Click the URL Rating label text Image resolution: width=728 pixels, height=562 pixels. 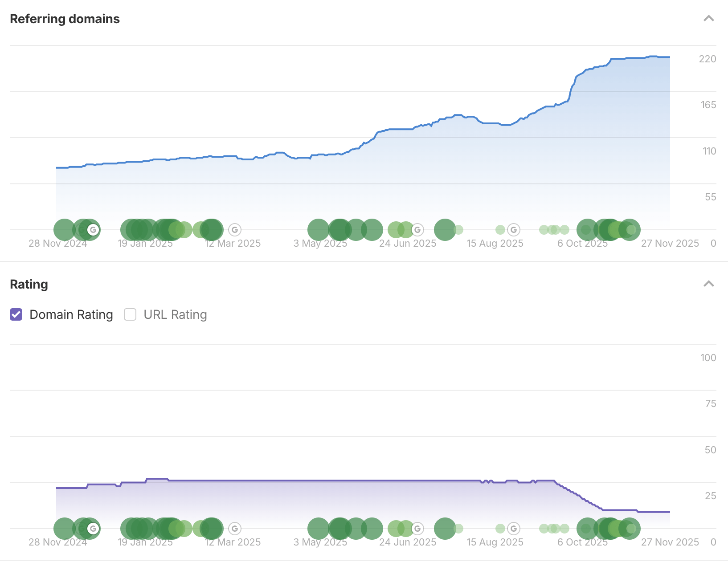click(x=175, y=315)
